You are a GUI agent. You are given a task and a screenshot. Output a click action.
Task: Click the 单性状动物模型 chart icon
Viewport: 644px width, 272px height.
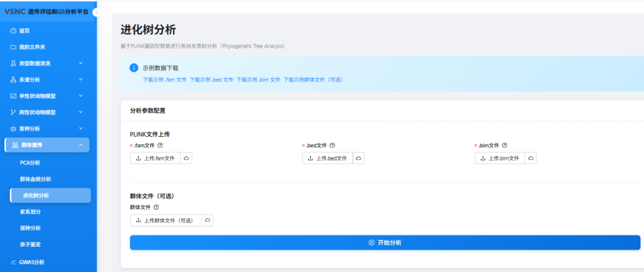pos(13,95)
